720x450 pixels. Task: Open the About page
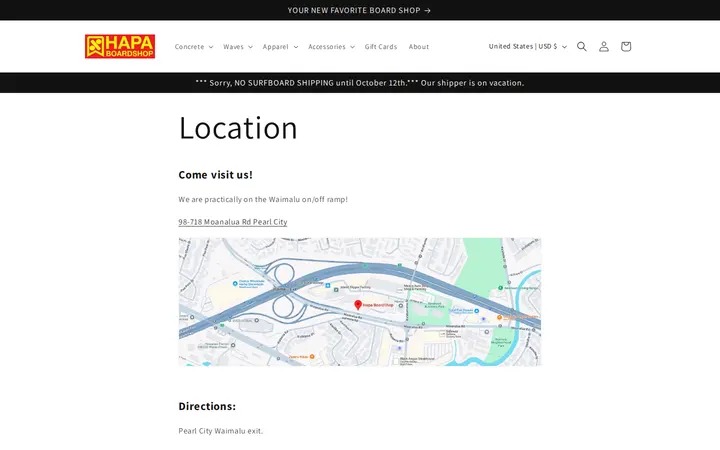coord(419,47)
